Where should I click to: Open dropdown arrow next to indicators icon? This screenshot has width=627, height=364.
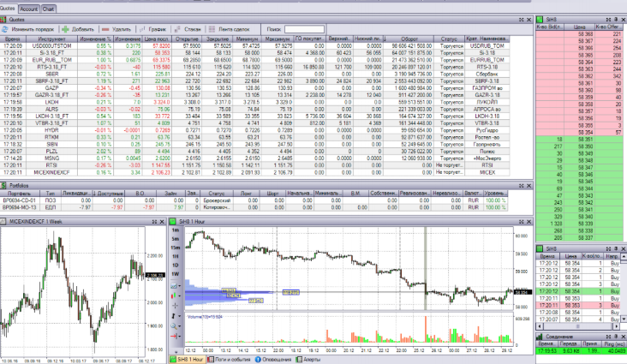pyautogui.click(x=180, y=286)
